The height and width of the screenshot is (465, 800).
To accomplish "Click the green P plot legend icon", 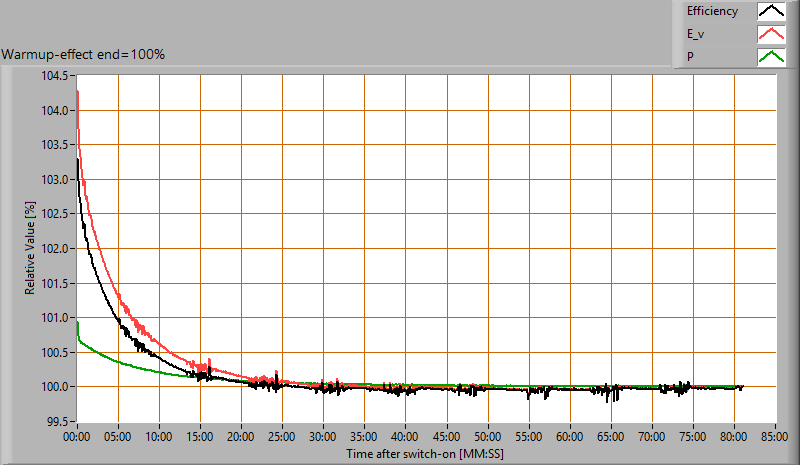I will 771,57.
